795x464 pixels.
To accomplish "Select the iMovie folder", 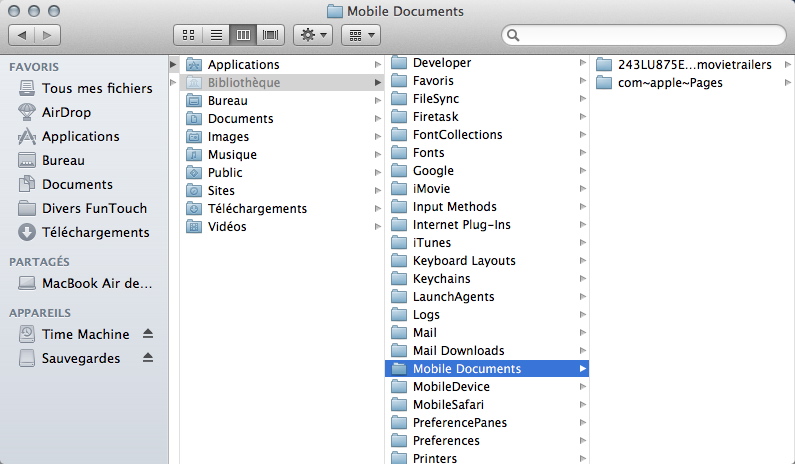I will click(x=487, y=189).
